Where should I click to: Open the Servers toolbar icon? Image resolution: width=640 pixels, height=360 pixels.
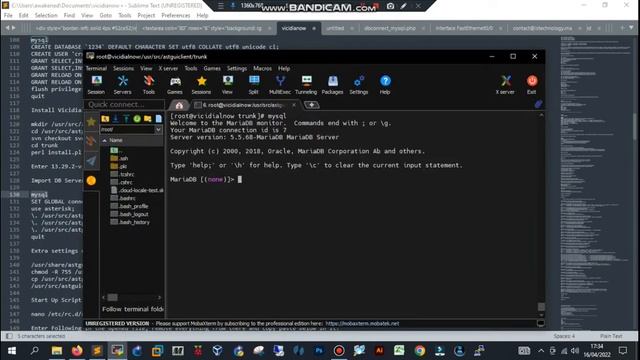[x=122, y=85]
